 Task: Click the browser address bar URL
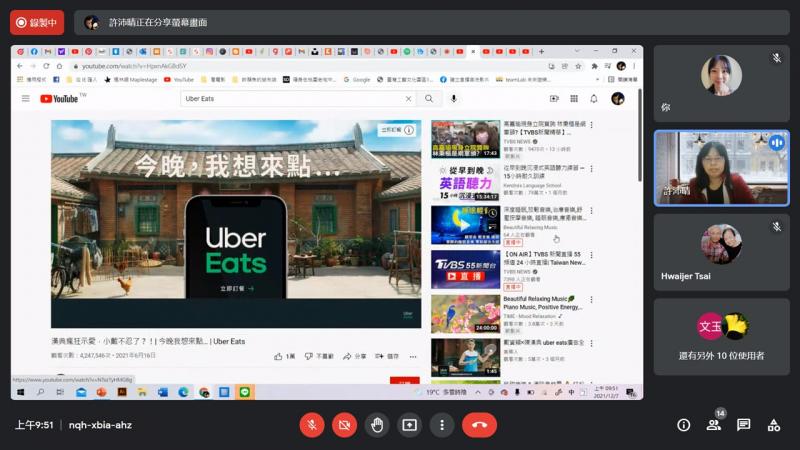click(134, 66)
